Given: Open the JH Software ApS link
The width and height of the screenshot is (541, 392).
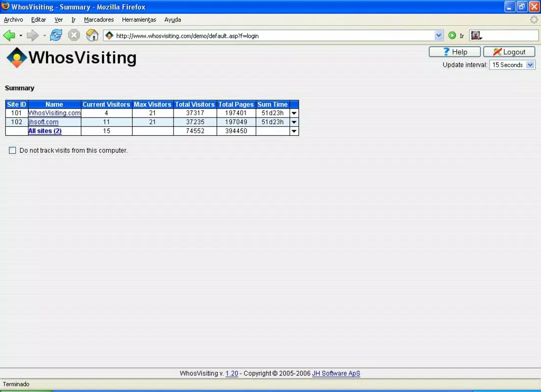Looking at the screenshot, I should pos(336,373).
